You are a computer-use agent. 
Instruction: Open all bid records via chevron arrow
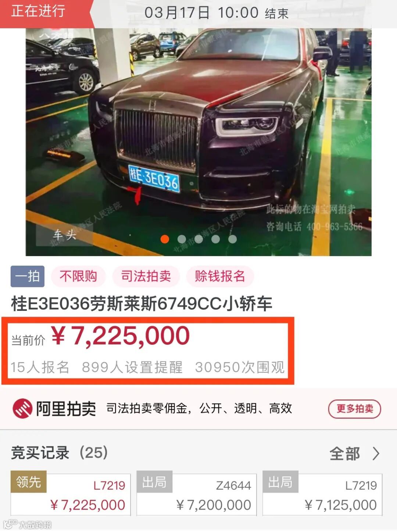pos(376,454)
